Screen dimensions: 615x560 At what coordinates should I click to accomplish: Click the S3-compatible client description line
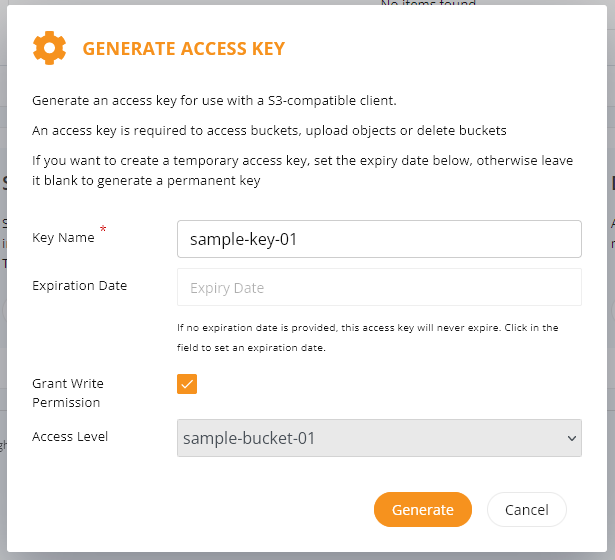pos(214,101)
